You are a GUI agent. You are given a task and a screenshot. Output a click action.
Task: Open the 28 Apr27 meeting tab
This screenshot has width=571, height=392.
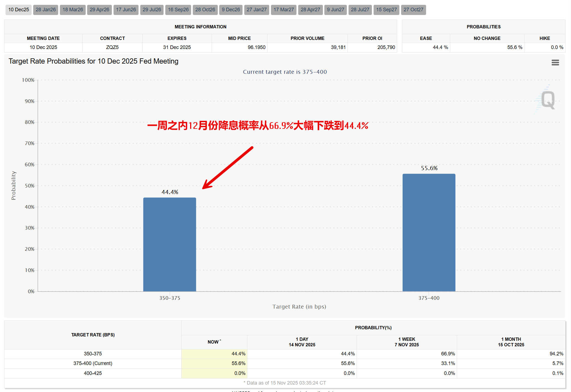[310, 10]
